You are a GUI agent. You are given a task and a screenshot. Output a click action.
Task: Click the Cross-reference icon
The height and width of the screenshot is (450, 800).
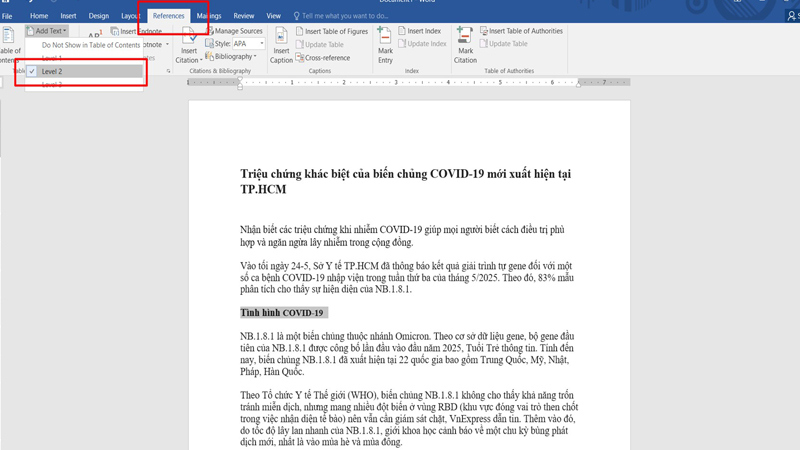coord(299,58)
